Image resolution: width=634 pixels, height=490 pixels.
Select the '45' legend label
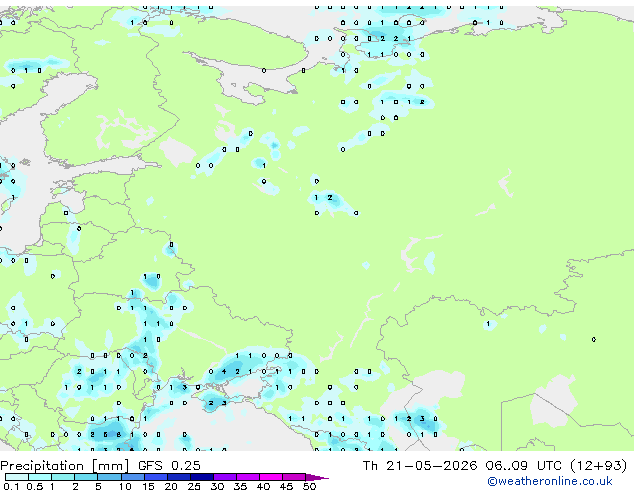[286, 486]
